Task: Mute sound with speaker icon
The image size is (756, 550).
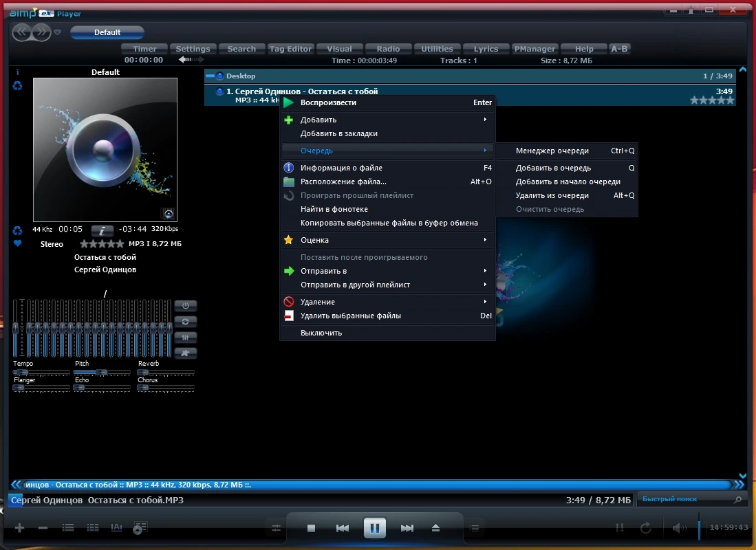Action: pos(679,528)
